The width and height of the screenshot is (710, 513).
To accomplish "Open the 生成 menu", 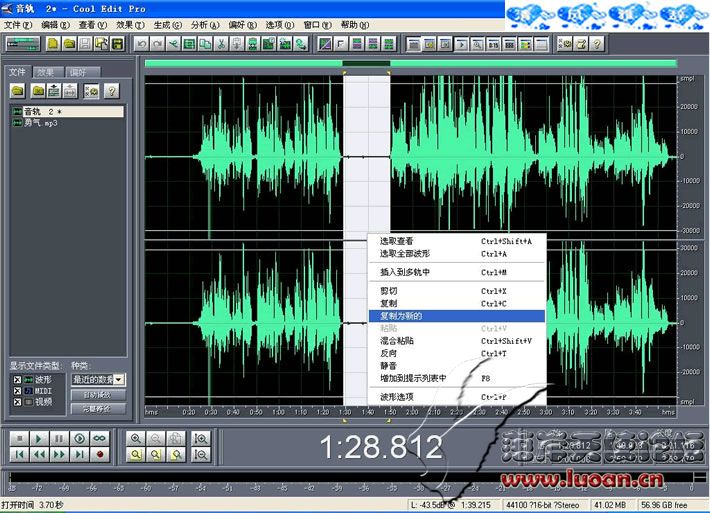I will coord(168,24).
